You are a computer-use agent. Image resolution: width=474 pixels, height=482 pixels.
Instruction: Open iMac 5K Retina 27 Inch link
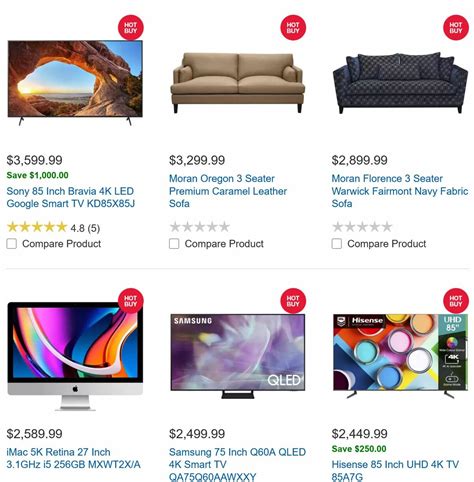click(x=73, y=458)
